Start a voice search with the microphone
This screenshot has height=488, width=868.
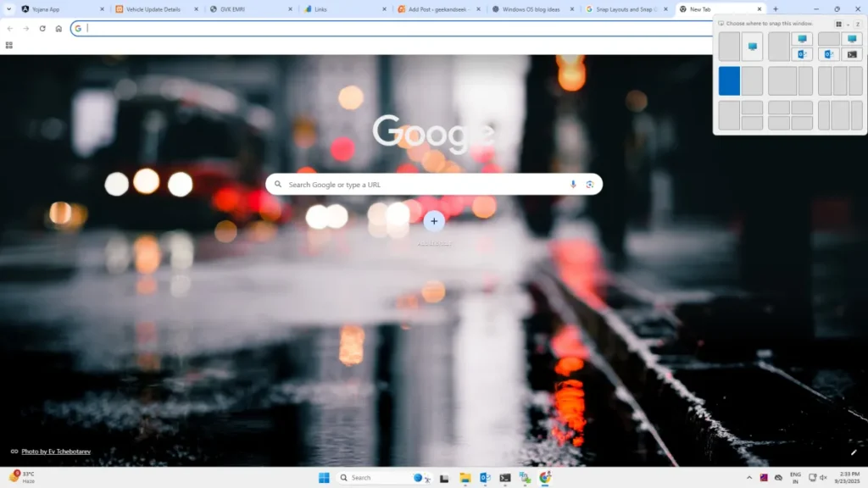tap(573, 185)
